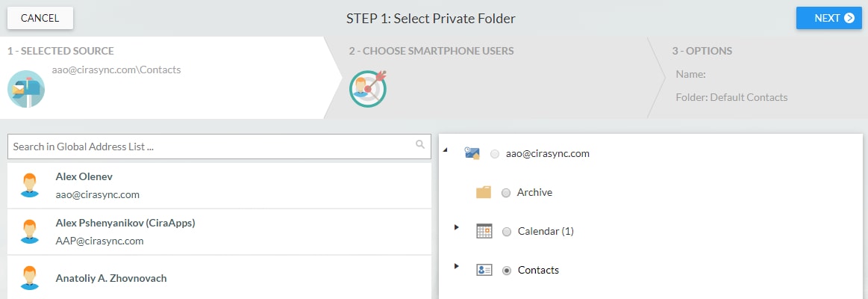868x299 pixels.
Task: Open the Choose Smartphone Users step
Action: tap(431, 51)
